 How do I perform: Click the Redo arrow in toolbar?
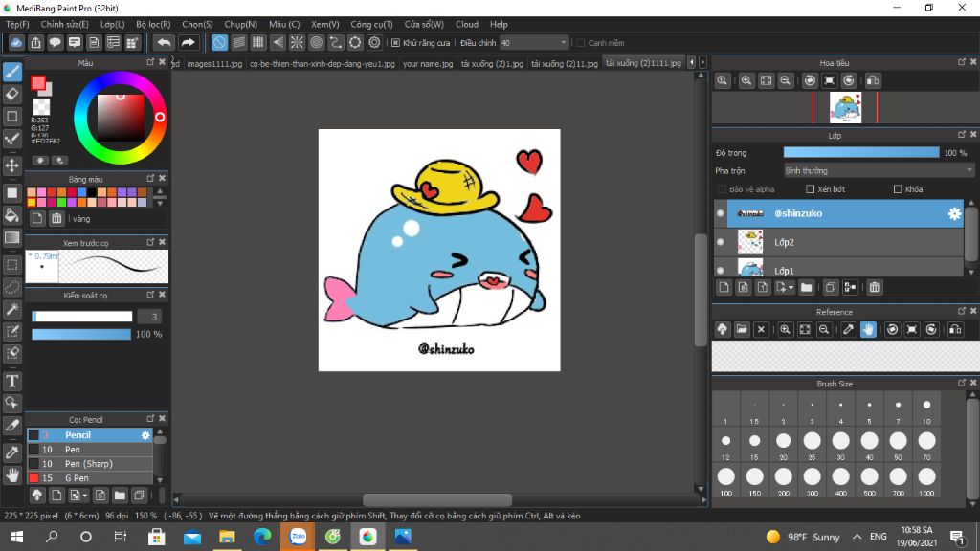coord(188,42)
